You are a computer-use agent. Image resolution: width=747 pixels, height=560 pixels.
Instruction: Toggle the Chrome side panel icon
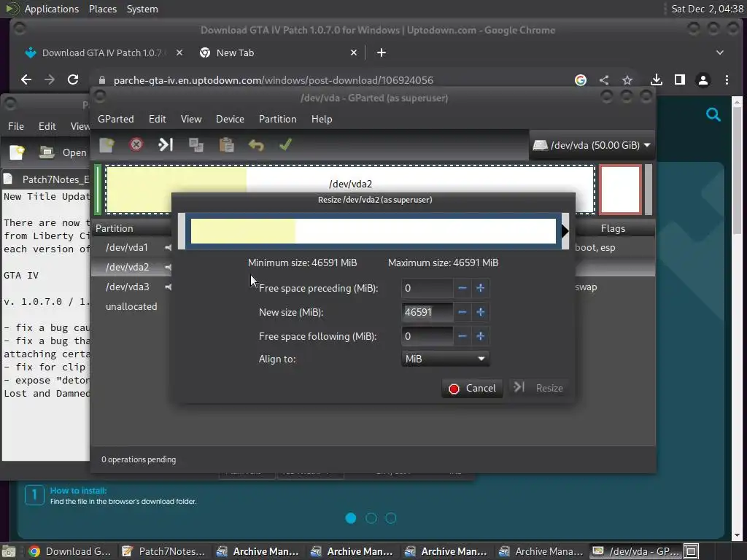[x=680, y=80]
